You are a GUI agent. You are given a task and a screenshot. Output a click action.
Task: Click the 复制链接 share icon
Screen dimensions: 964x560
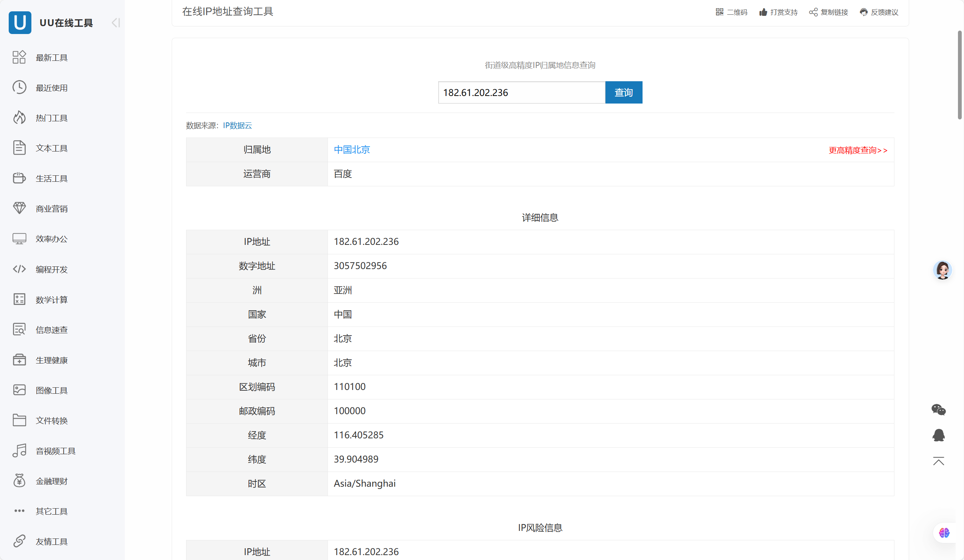pyautogui.click(x=813, y=12)
